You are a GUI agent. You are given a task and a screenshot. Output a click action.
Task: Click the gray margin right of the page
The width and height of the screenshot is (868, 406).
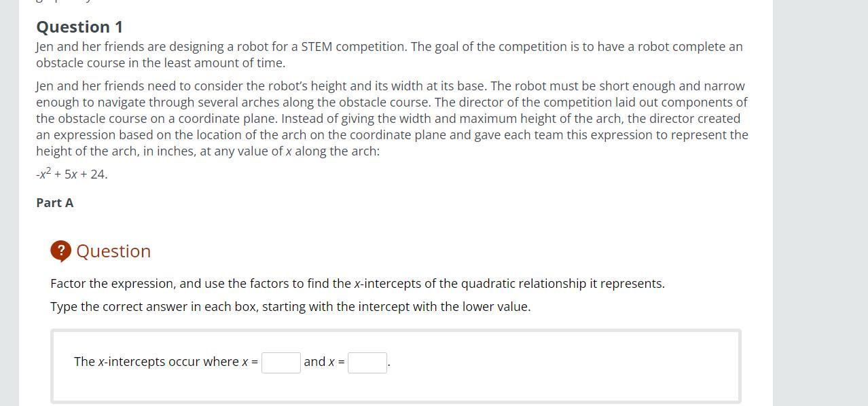coord(820,204)
